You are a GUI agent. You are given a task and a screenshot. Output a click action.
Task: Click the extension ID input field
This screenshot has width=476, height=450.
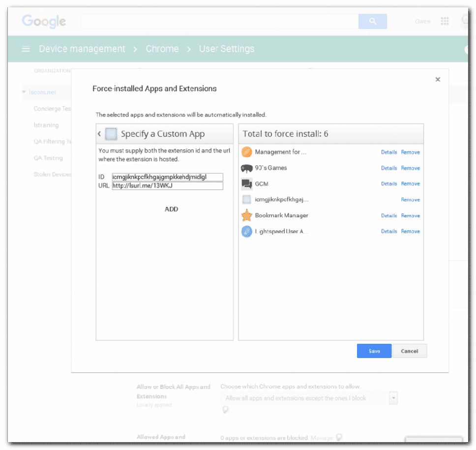167,177
